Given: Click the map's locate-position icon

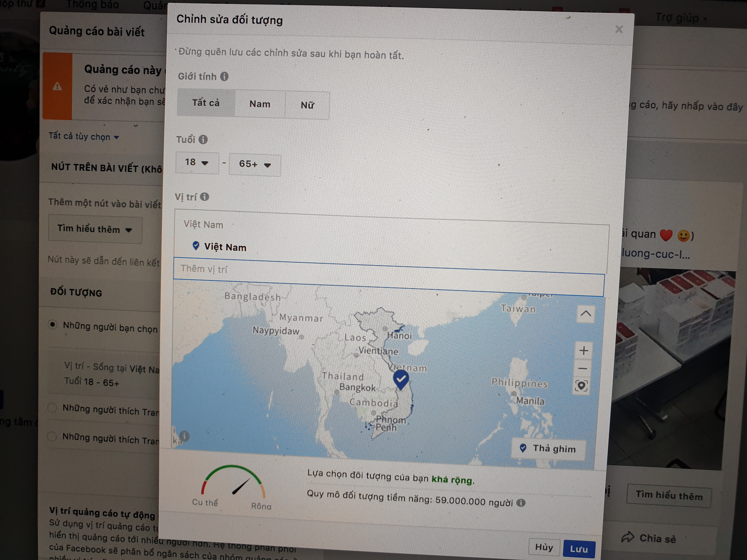Looking at the screenshot, I should point(581,386).
